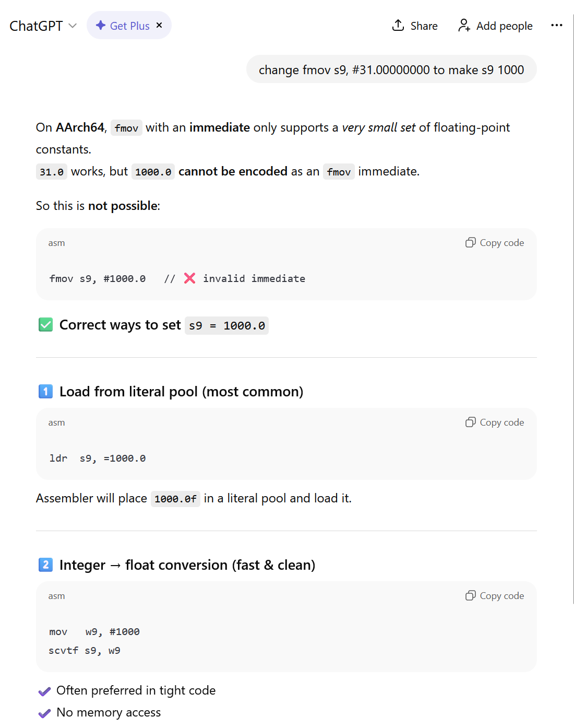Click the page vertical scrollbar
Viewport: 574px width, 728px height.
tap(573, 308)
